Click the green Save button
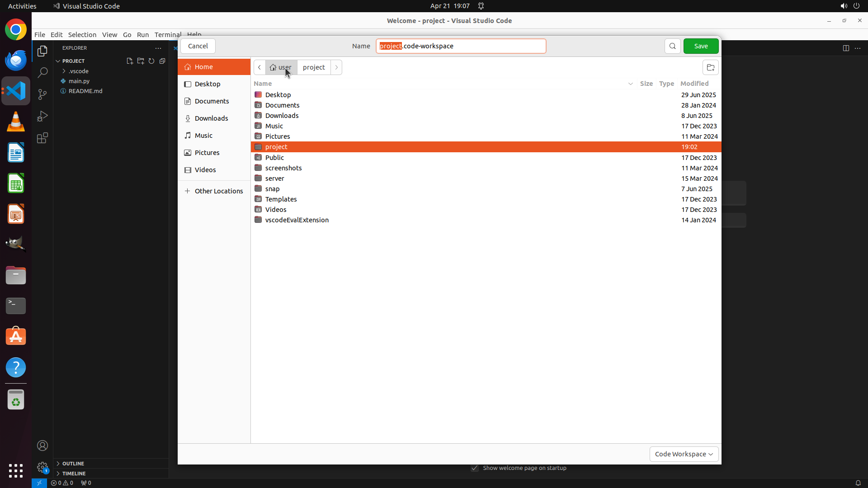The height and width of the screenshot is (488, 868). [701, 46]
